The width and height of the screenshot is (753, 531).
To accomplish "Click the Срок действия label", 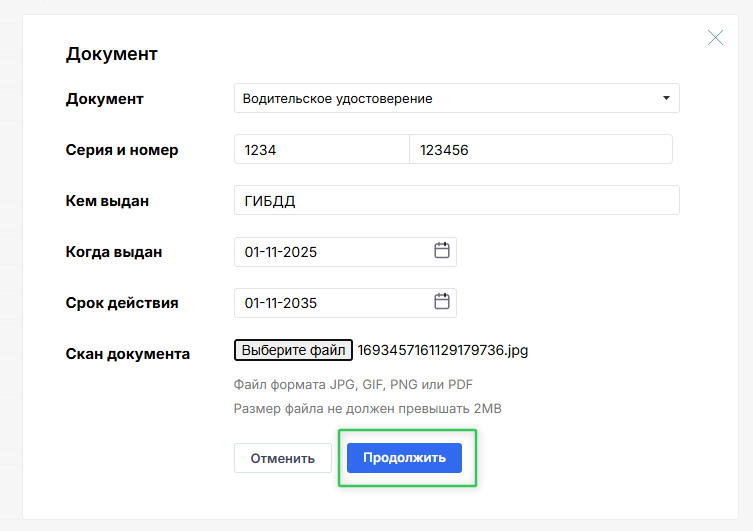I will point(122,303).
